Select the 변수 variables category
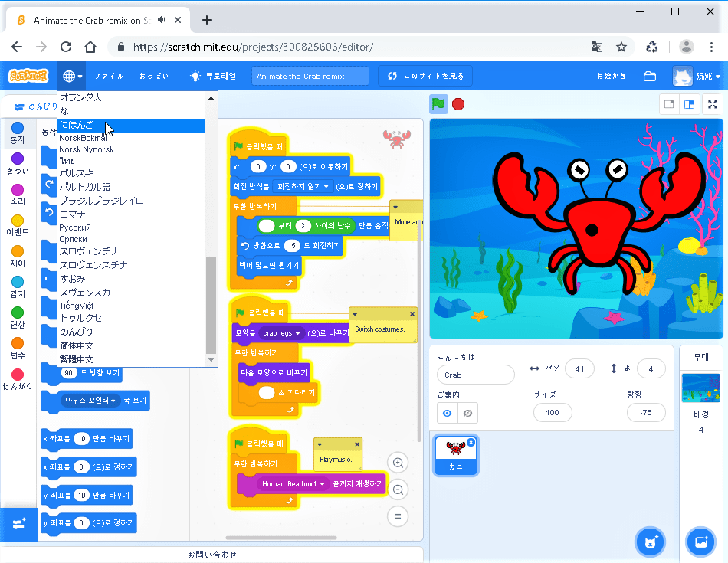The width and height of the screenshot is (728, 563). coord(18,348)
